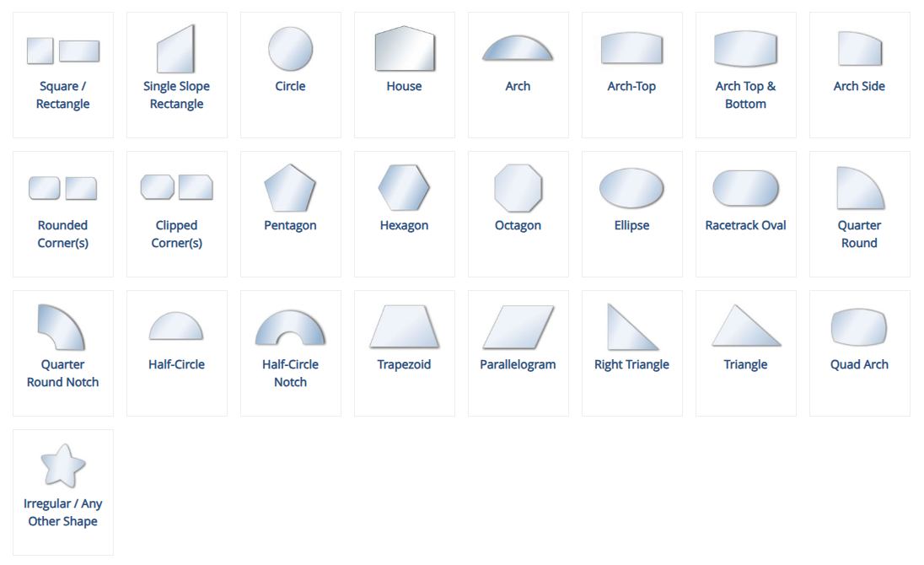Choose the Ellipse shape icon
This screenshot has width=924, height=565.
click(631, 188)
